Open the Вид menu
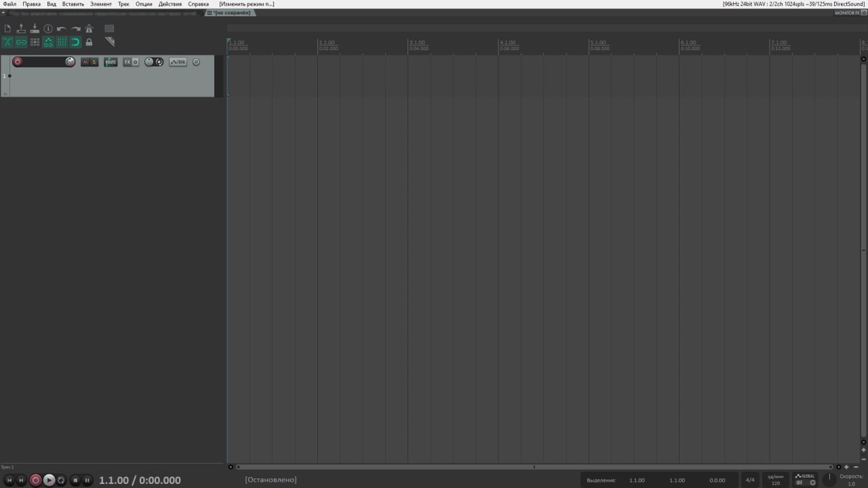Viewport: 868px width, 488px height. 52,4
